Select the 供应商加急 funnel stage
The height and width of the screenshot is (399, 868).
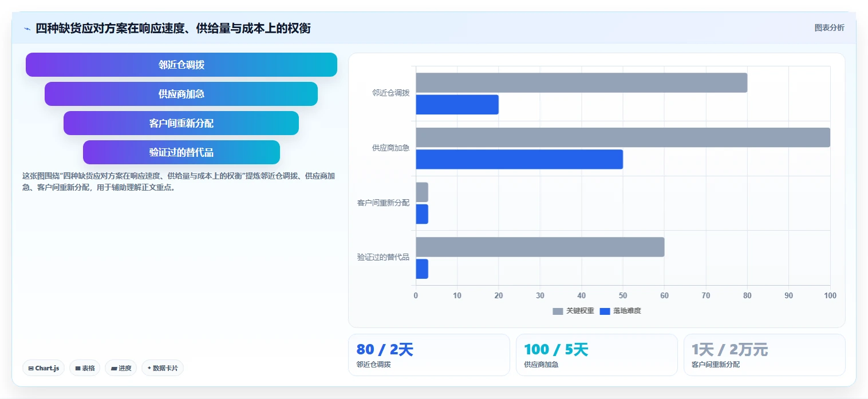182,94
